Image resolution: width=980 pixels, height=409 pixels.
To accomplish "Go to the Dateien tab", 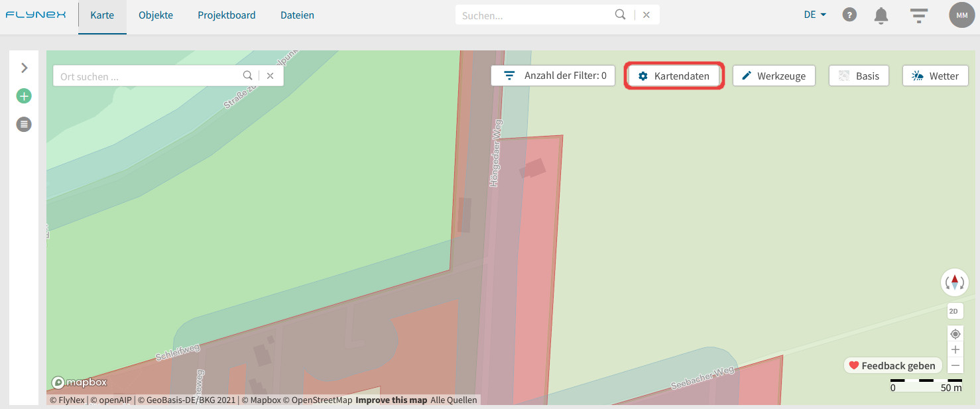I will click(x=297, y=15).
